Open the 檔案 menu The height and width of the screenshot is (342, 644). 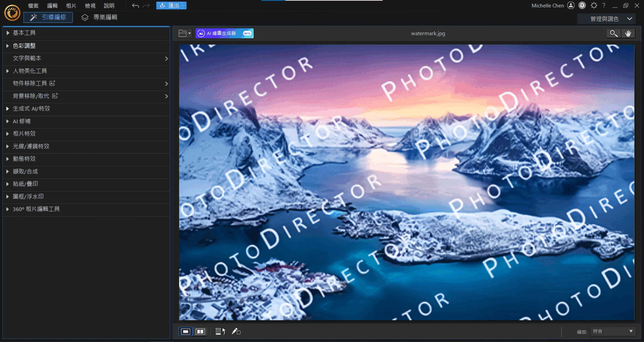tap(33, 6)
